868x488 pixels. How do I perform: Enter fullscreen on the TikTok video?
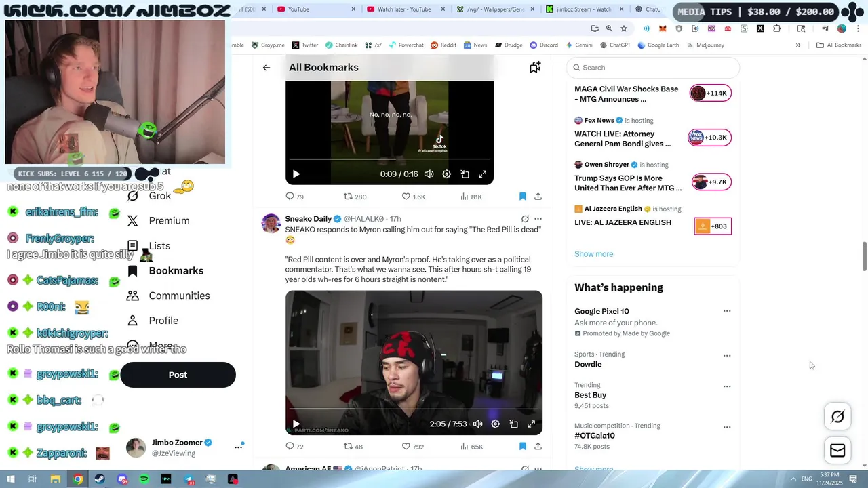[482, 174]
